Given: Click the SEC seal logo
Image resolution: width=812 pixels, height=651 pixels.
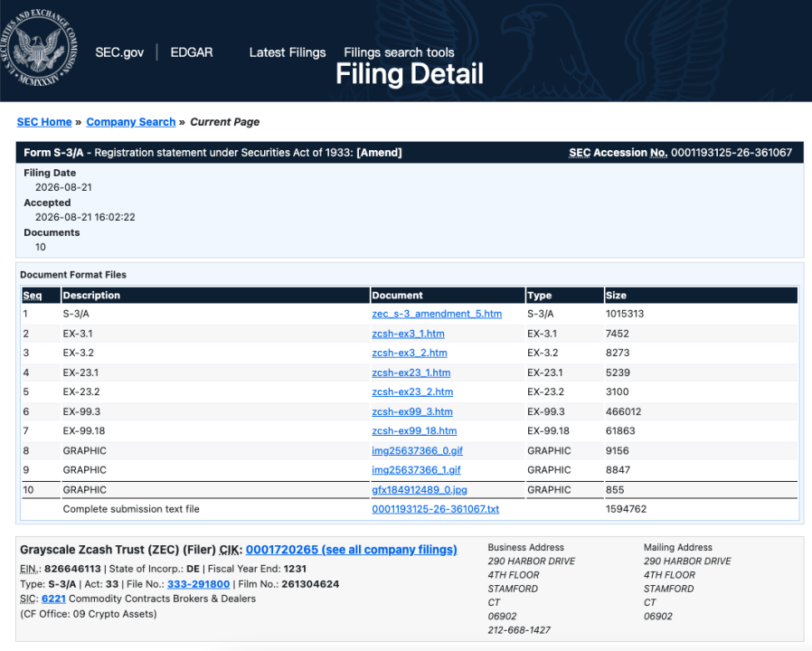Looking at the screenshot, I should (38, 48).
